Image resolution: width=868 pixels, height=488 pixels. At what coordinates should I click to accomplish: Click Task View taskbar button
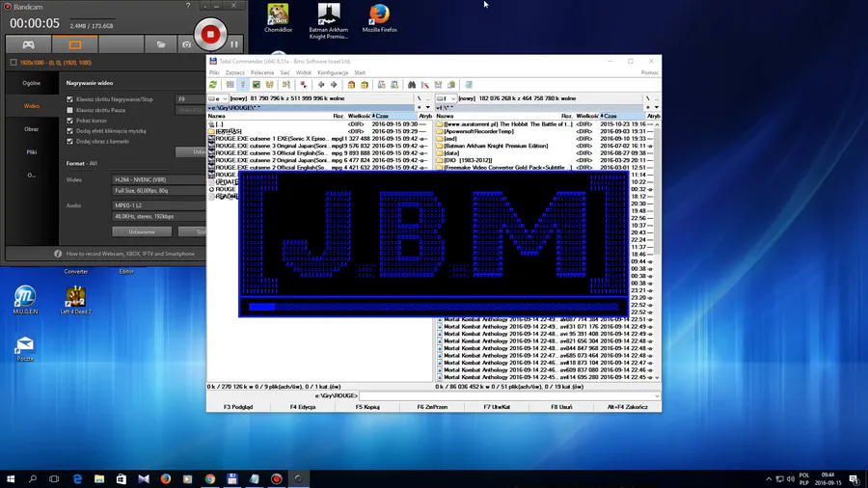point(54,478)
